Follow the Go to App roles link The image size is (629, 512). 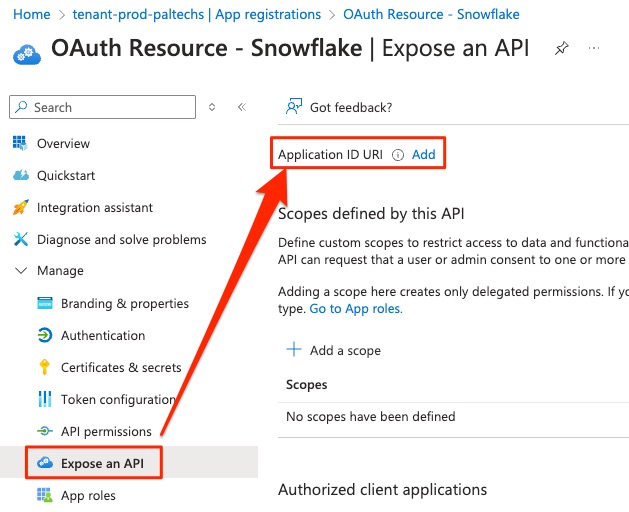355,309
